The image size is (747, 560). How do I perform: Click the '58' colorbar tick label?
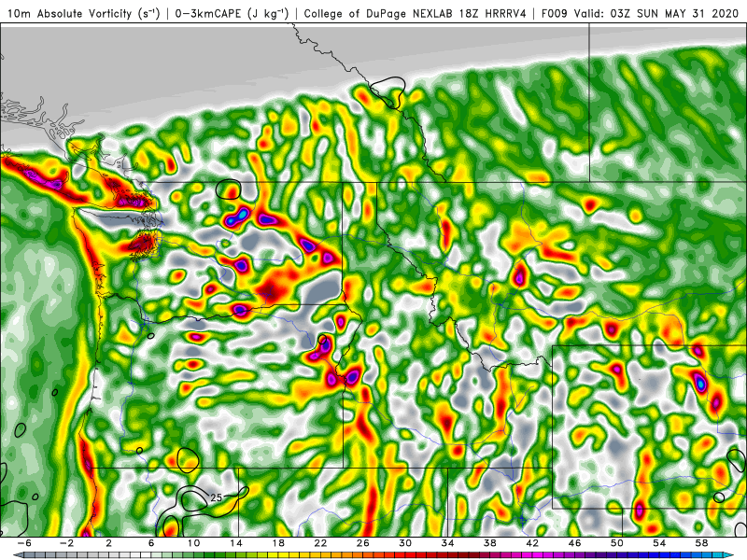point(702,543)
